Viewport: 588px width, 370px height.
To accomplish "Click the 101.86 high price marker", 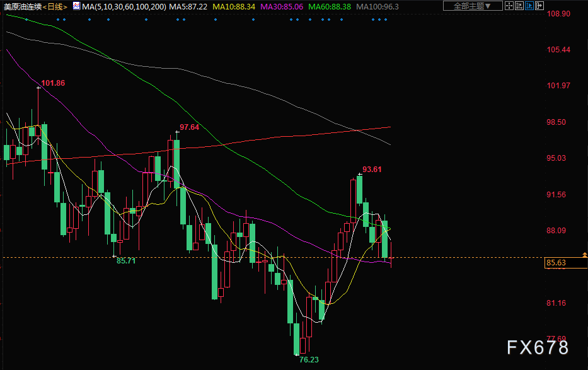I will (x=53, y=83).
